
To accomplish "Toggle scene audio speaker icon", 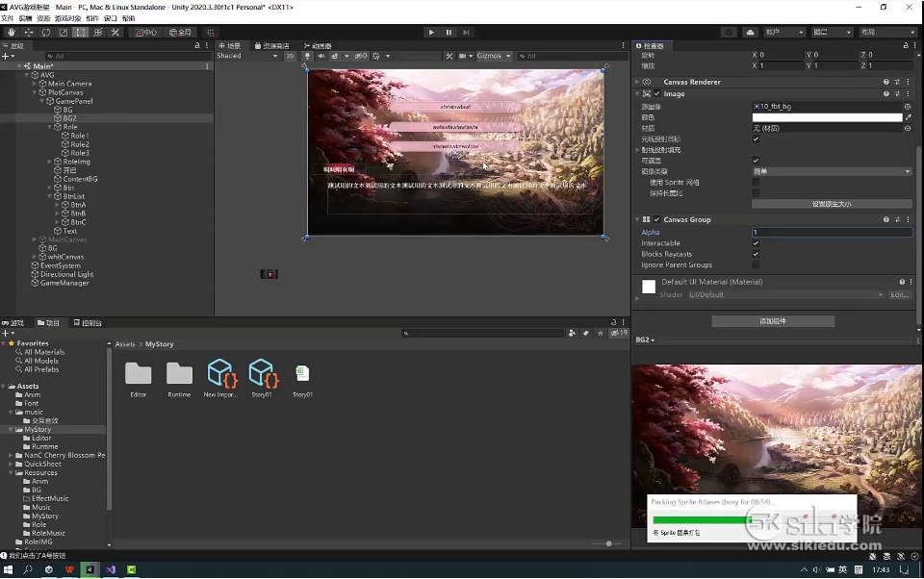I will pos(321,56).
